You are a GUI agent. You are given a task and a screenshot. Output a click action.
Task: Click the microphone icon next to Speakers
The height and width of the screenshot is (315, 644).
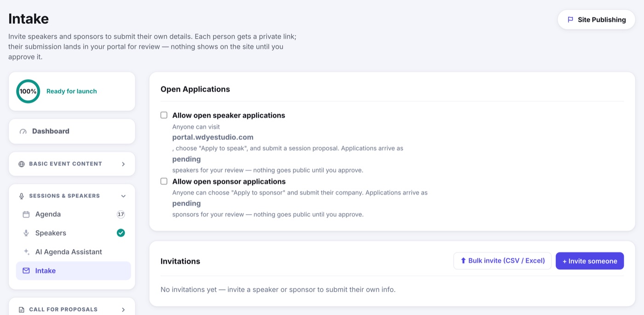click(26, 233)
